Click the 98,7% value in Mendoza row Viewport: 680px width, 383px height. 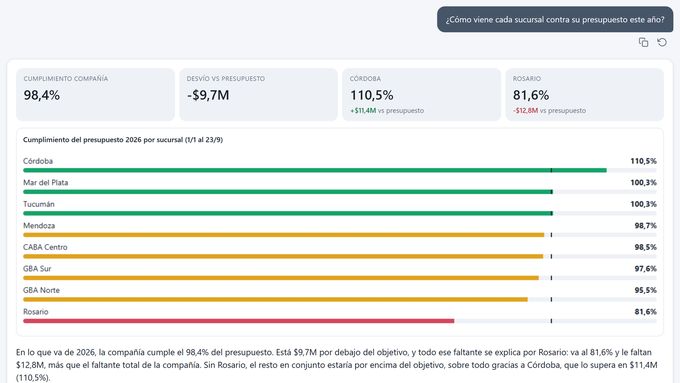(x=645, y=226)
